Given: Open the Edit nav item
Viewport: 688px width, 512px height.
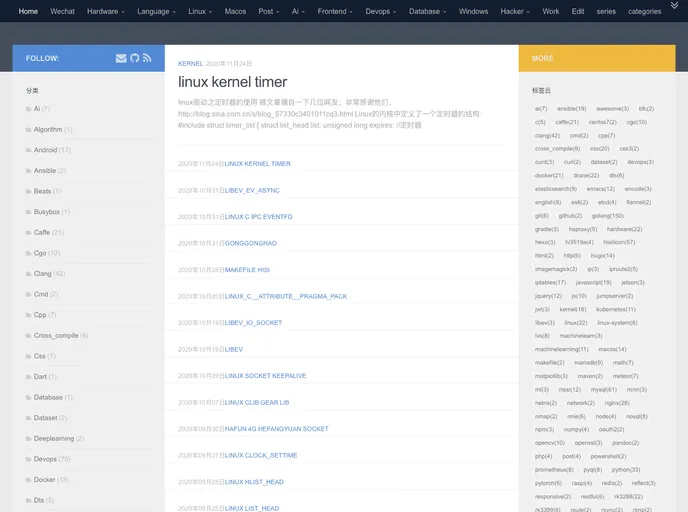Looking at the screenshot, I should (x=578, y=11).
